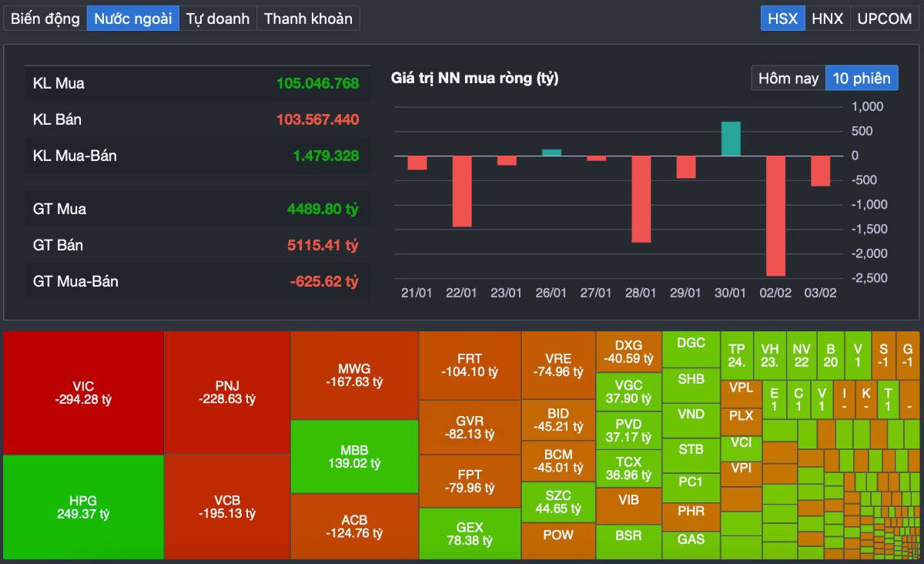Open the VRE -74.96 tỷ tile
Image resolution: width=924 pixels, height=564 pixels.
[558, 365]
